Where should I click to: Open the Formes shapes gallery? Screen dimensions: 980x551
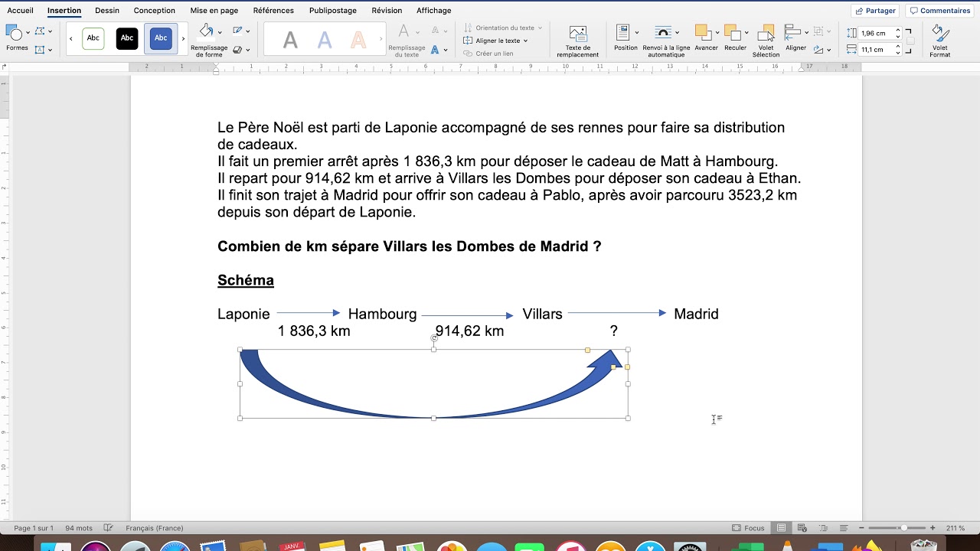click(x=14, y=33)
